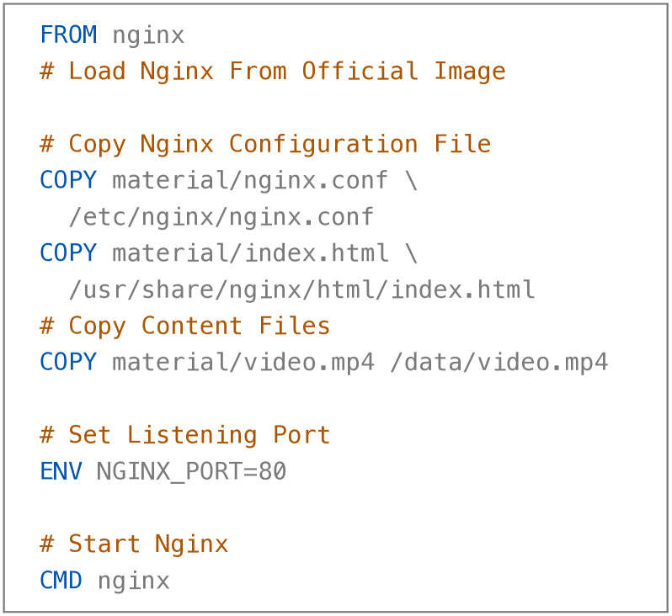
Task: Click the ENV keyword
Action: [61, 471]
